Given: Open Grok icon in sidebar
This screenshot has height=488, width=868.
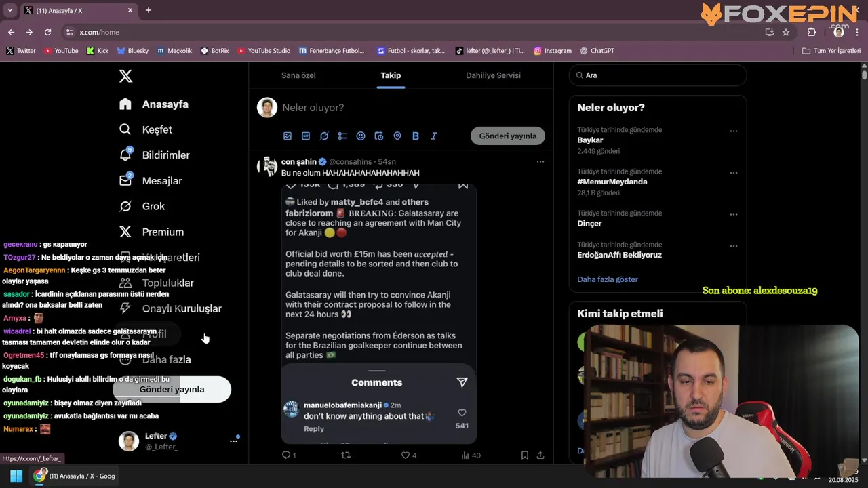Looking at the screenshot, I should (125, 206).
